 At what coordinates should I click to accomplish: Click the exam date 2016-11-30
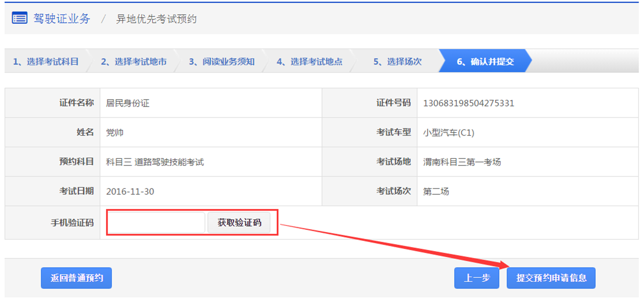pyautogui.click(x=130, y=191)
